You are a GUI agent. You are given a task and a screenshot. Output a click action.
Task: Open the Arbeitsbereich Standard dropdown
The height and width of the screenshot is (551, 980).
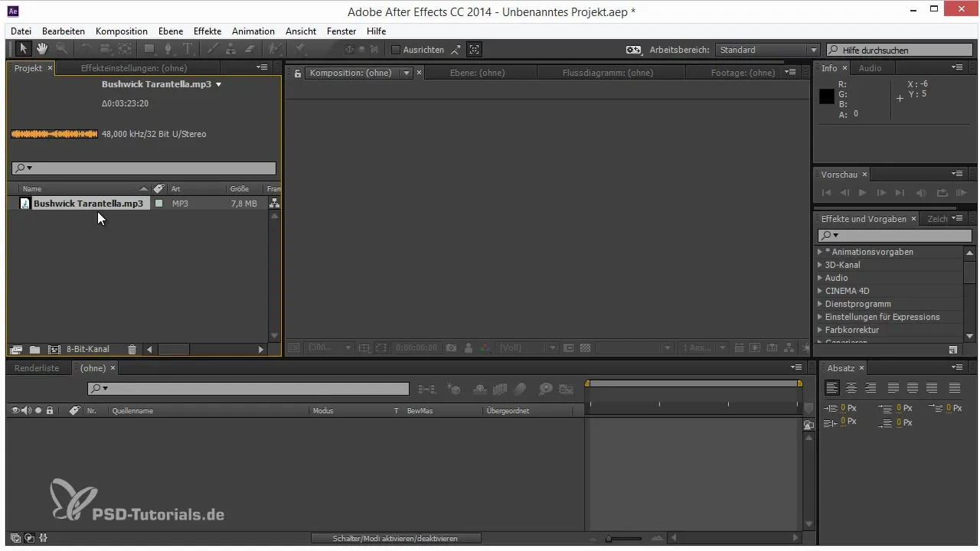[767, 50]
